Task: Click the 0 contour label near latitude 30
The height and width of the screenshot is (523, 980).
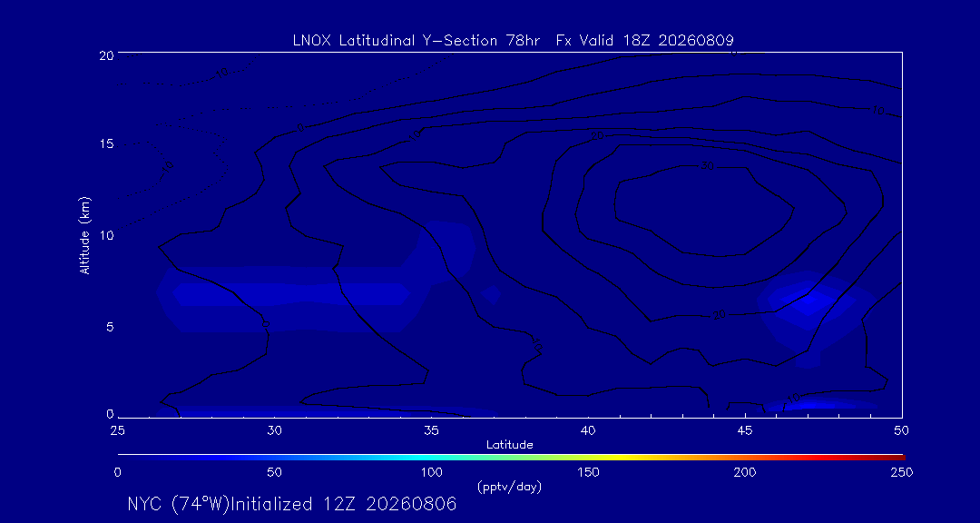Action: (265, 324)
